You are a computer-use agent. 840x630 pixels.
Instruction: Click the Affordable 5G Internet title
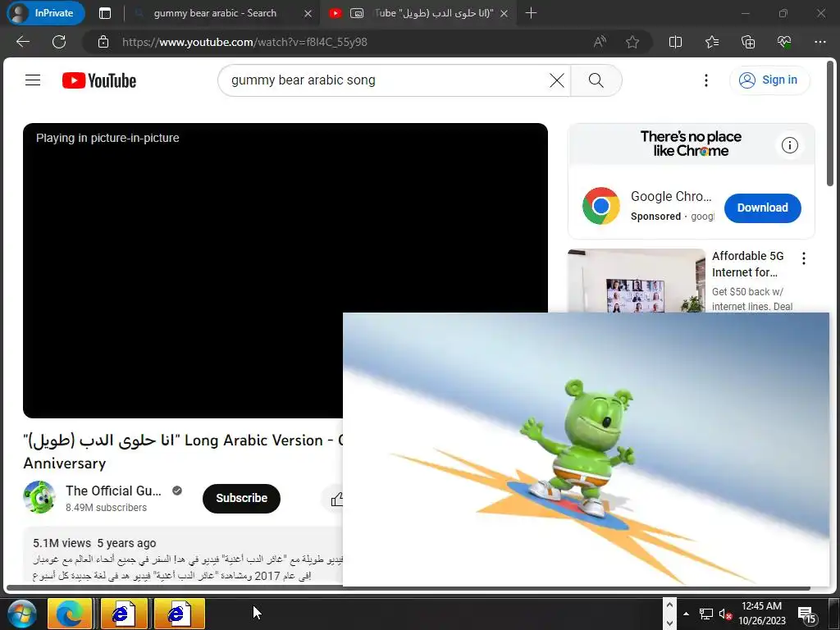748,264
